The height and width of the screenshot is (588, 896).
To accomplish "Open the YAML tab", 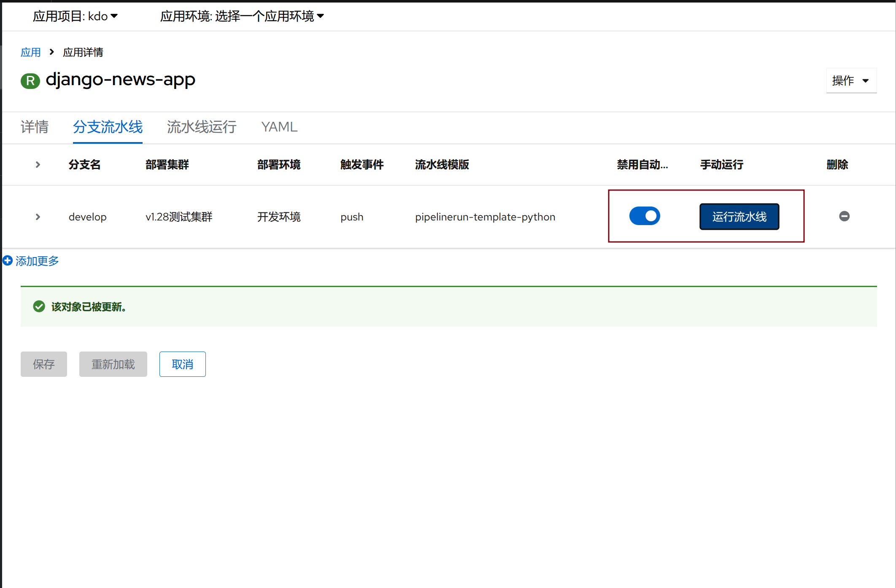I will [279, 126].
